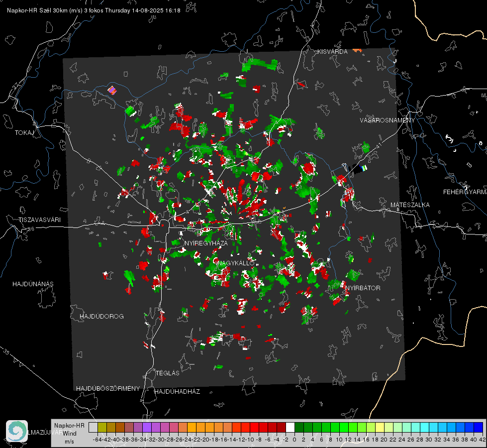Click the HAJDÚDOROG city label
This screenshot has height=448, width=487.
pos(101,317)
